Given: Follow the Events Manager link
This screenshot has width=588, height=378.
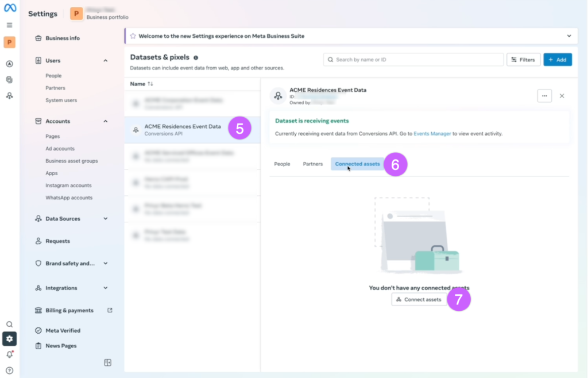Looking at the screenshot, I should [x=432, y=133].
